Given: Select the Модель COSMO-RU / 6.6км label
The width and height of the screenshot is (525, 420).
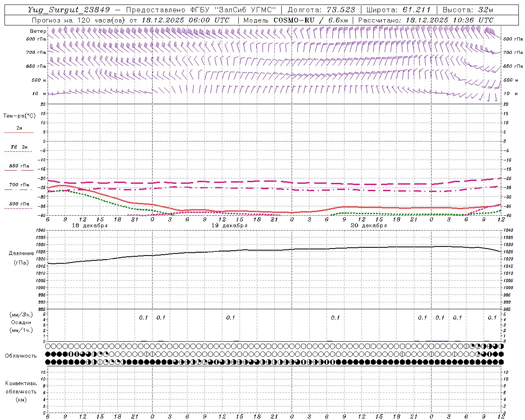Looking at the screenshot, I should tap(296, 20).
